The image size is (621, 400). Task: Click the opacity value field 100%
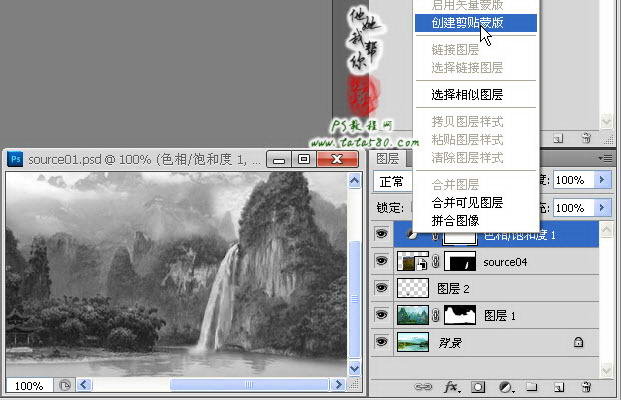574,180
